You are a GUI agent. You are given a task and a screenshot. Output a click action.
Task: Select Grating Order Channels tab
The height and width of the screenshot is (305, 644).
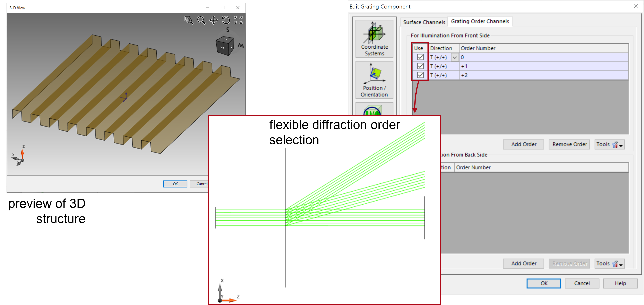point(480,21)
